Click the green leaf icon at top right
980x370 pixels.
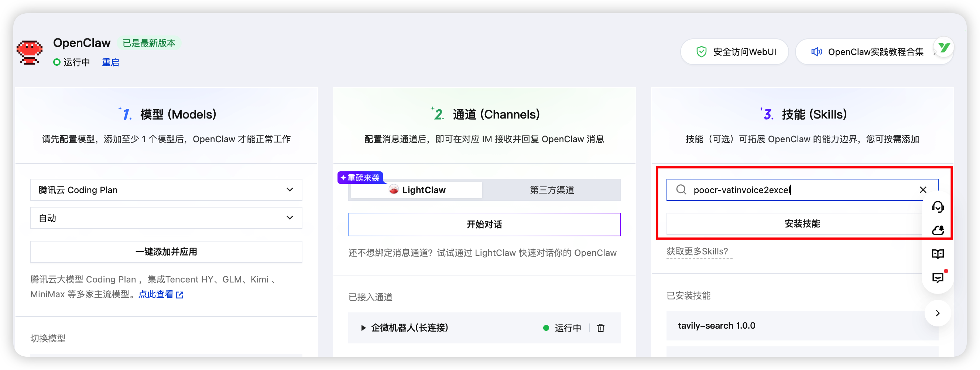pyautogui.click(x=944, y=47)
